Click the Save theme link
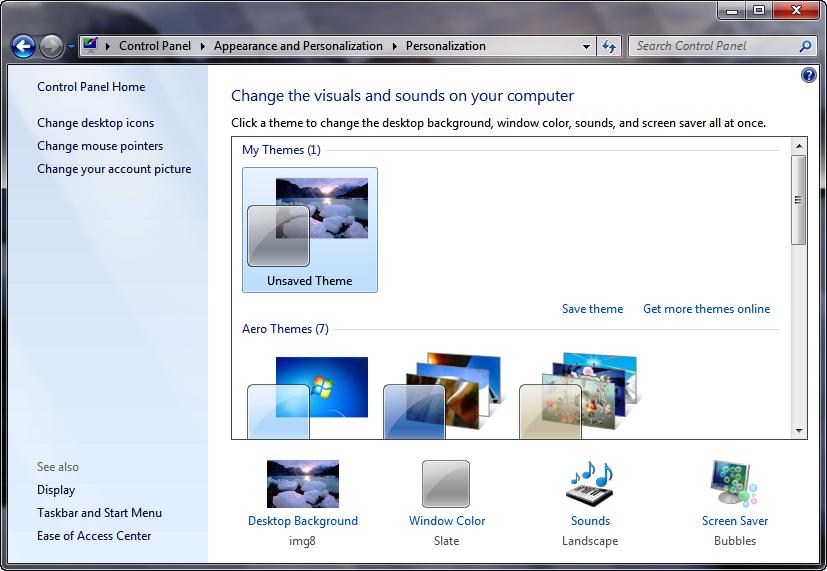 592,309
